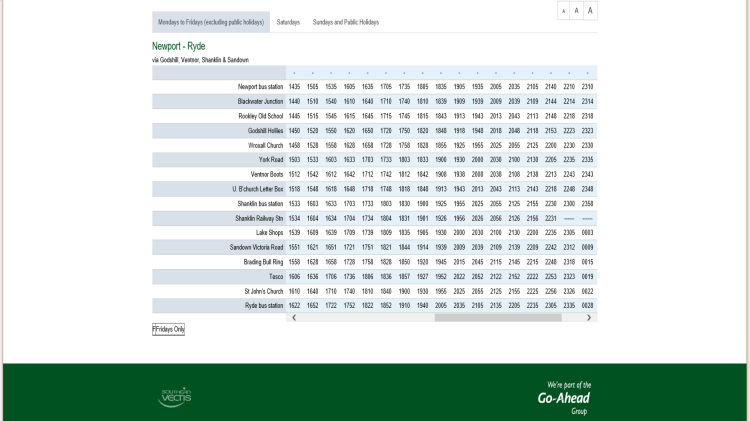750x421 pixels.
Task: Select the smallest text size button
Action: click(x=564, y=11)
